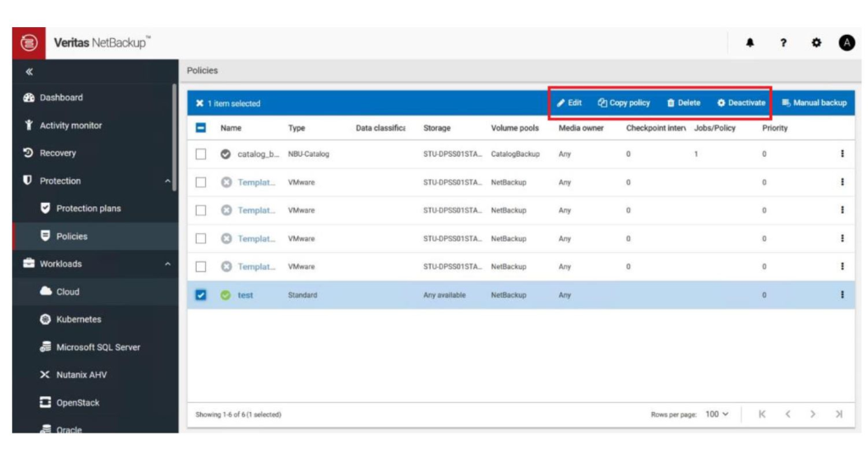Click the green status icon of test policy
The height and width of the screenshot is (469, 868).
(225, 295)
